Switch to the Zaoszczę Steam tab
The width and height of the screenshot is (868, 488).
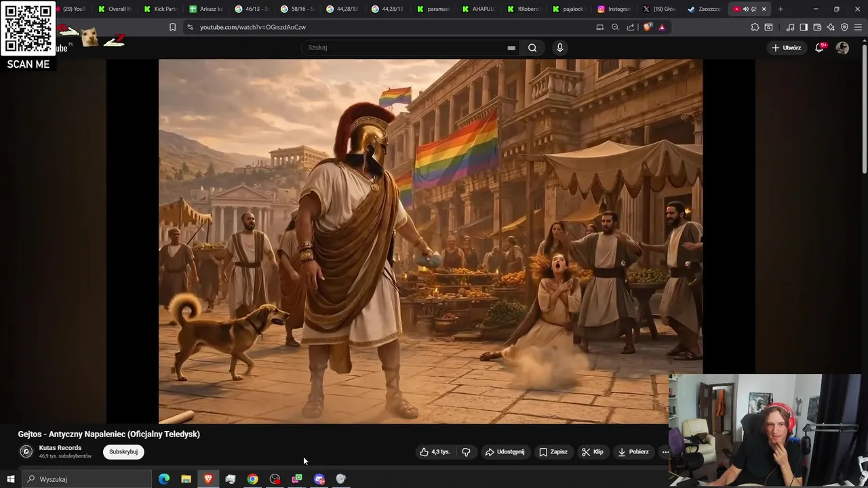pyautogui.click(x=705, y=9)
